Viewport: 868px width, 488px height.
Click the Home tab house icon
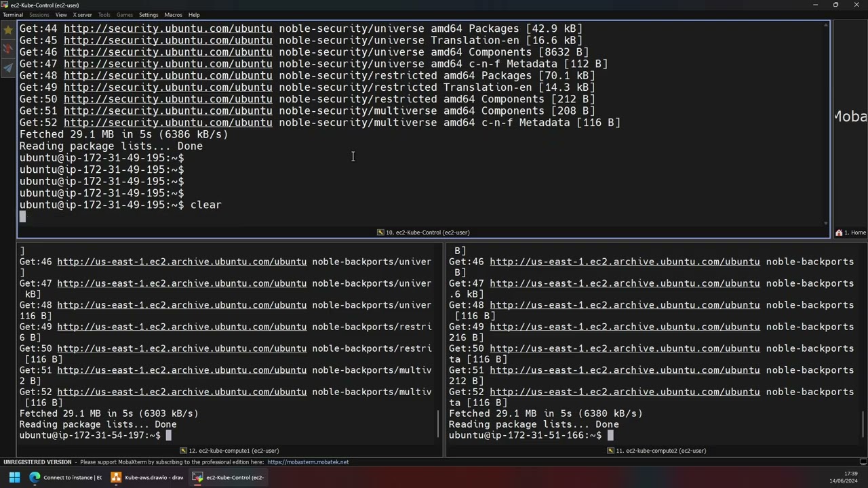pyautogui.click(x=839, y=232)
